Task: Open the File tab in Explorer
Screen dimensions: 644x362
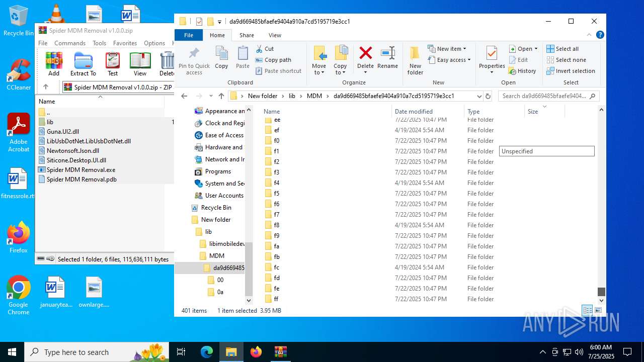Action: (x=189, y=35)
